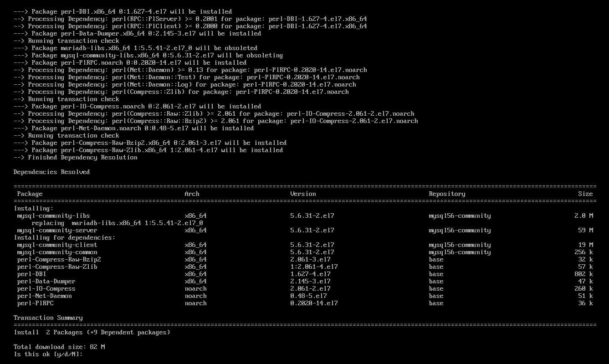Click version 0.48-5.el7 in perl-Net-Daemon row
The image size is (609, 364).
tap(309, 296)
